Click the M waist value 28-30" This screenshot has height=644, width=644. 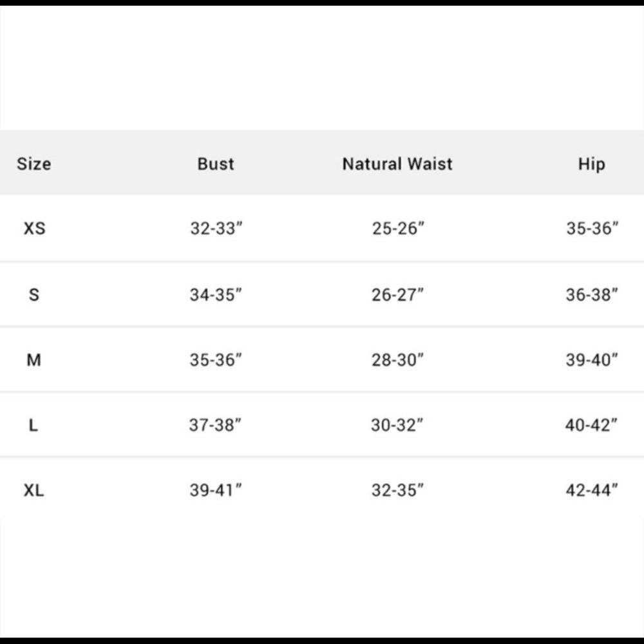[x=397, y=360]
